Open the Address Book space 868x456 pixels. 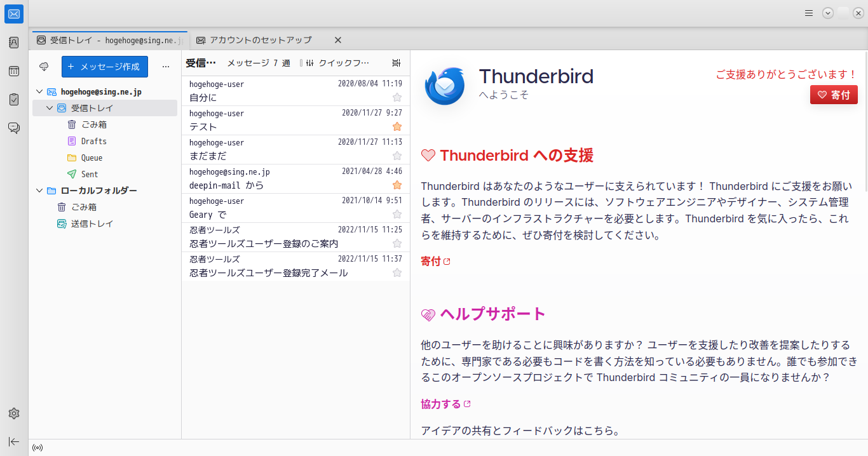point(14,43)
